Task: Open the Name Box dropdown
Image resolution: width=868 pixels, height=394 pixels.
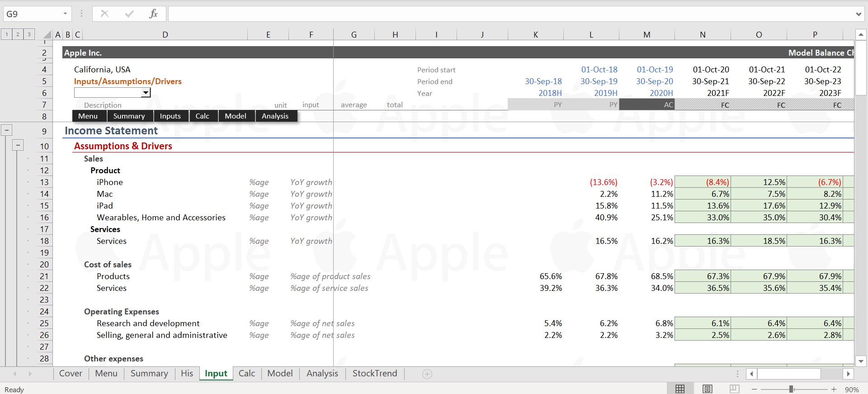Action: 65,14
